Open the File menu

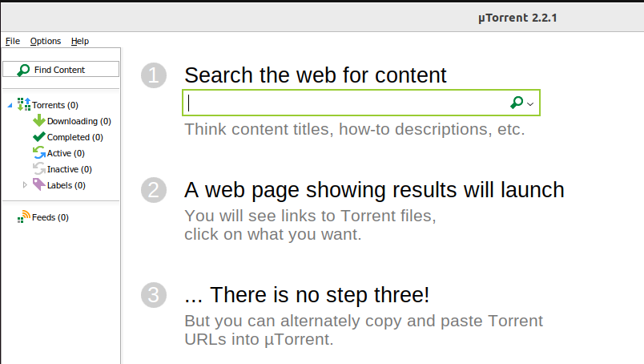pos(13,41)
